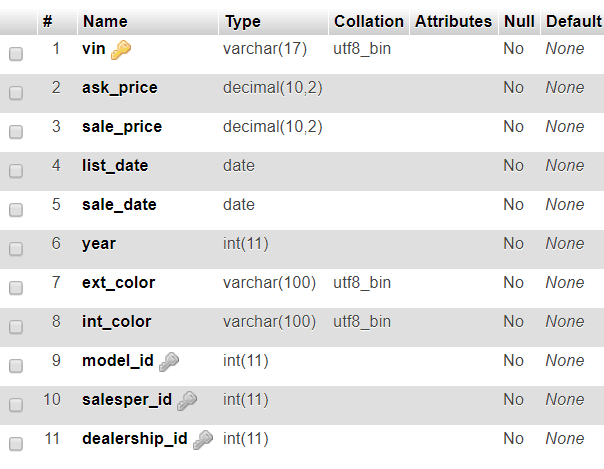The image size is (604, 469).
Task: Select the sale_price column name
Action: (122, 127)
